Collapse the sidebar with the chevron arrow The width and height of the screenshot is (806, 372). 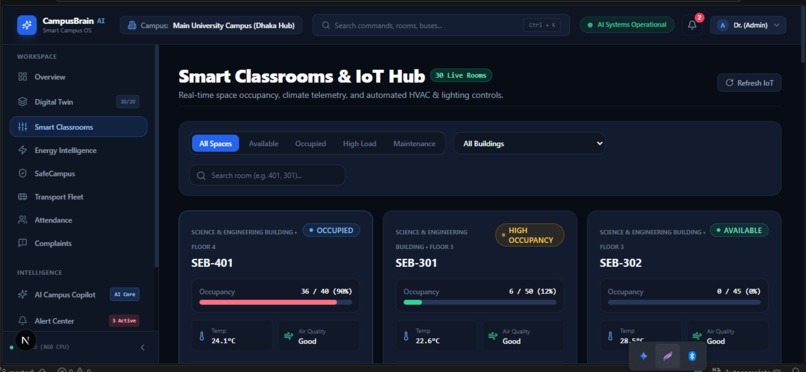click(142, 348)
